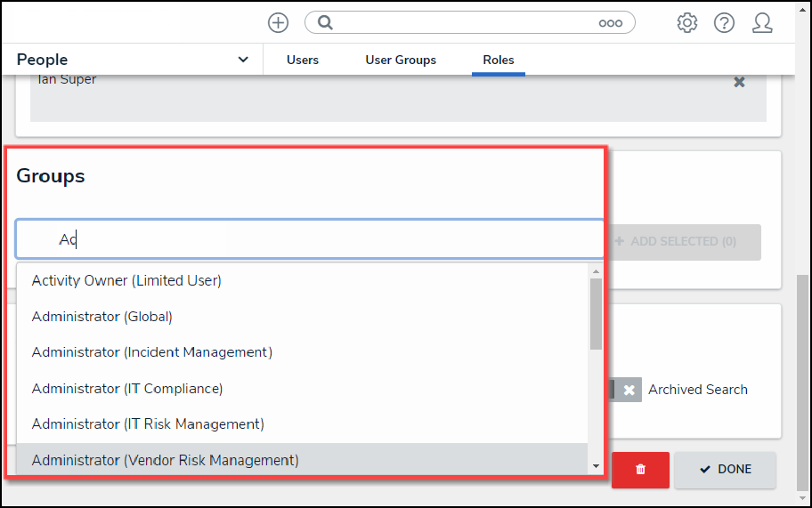Viewport: 812px width, 508px height.
Task: Click the search magnifier icon
Action: click(325, 23)
